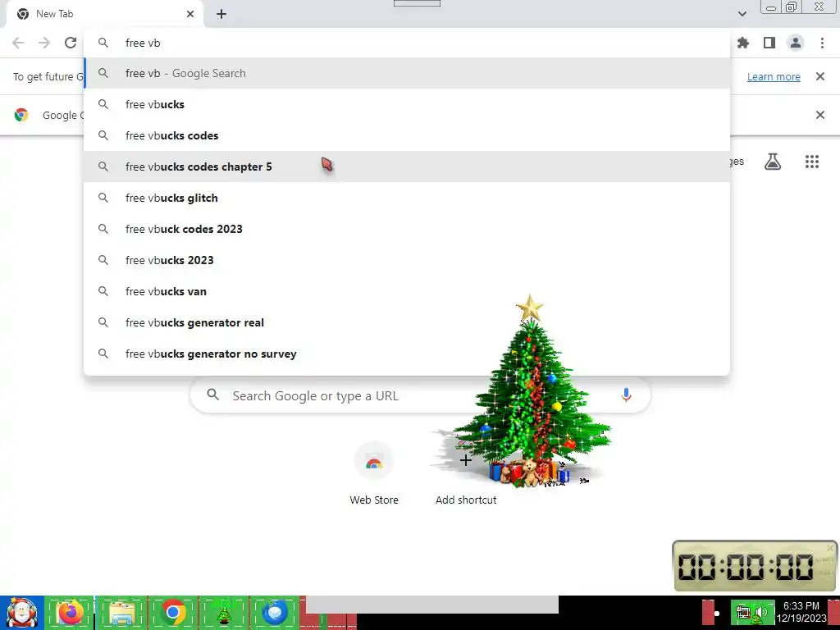Click the Learn more link
The height and width of the screenshot is (630, 840).
(x=774, y=76)
